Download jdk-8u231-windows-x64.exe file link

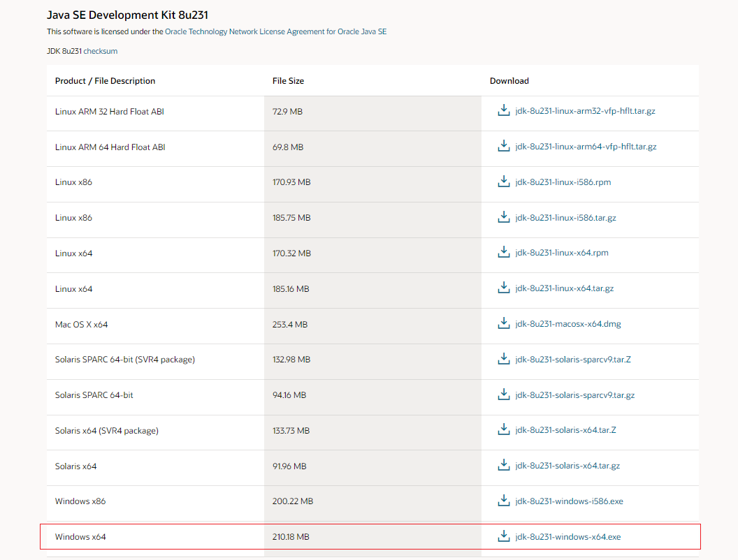[x=567, y=536]
